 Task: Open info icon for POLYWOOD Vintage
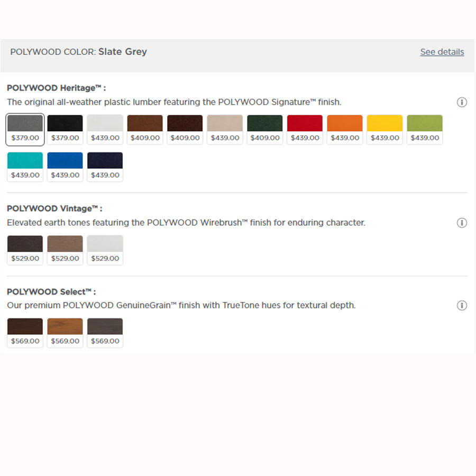(x=462, y=223)
